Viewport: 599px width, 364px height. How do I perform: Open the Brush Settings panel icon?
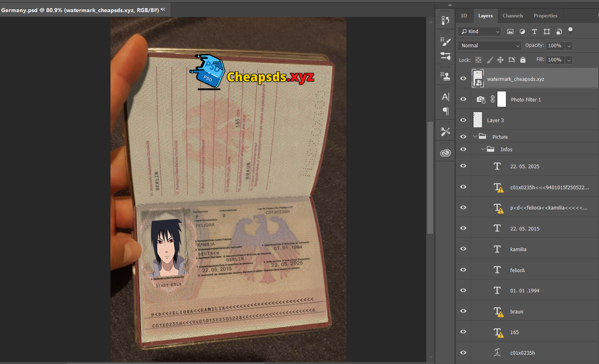pyautogui.click(x=445, y=41)
